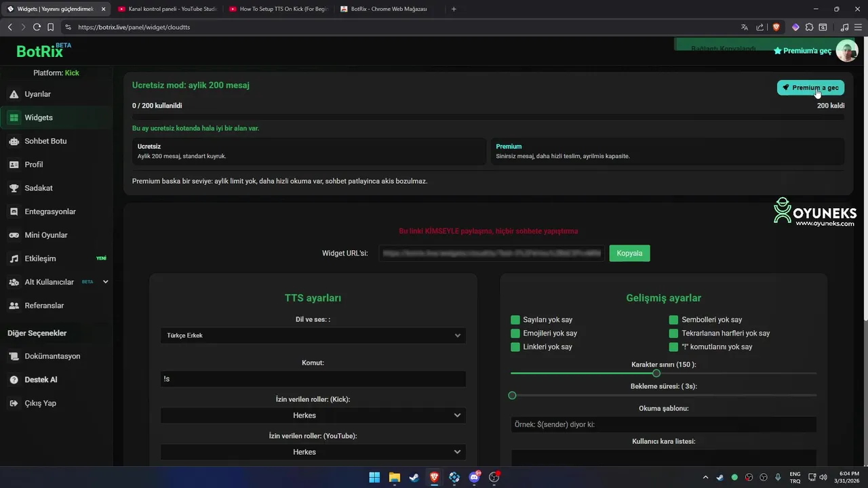Open Mini Oyunlar gamepad icon
Viewport: 868px width, 488px height.
(x=14, y=235)
